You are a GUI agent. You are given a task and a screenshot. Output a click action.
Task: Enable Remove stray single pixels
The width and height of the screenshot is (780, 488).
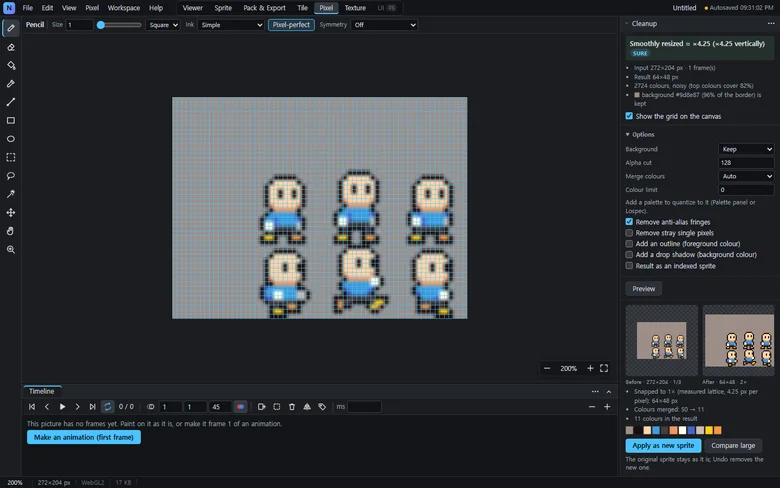[629, 233]
